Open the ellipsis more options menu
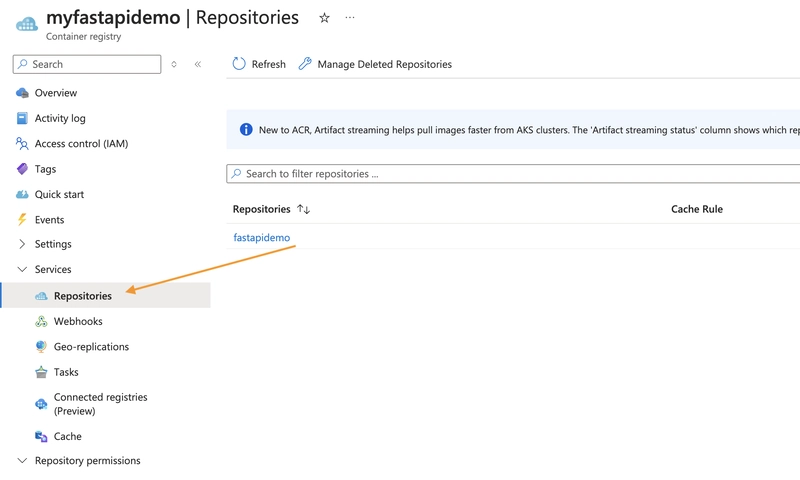 349,17
